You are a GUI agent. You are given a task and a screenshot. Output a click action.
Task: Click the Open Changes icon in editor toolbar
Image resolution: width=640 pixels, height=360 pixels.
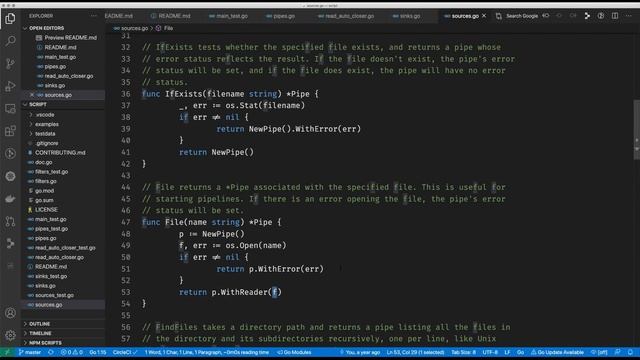[x=498, y=16]
